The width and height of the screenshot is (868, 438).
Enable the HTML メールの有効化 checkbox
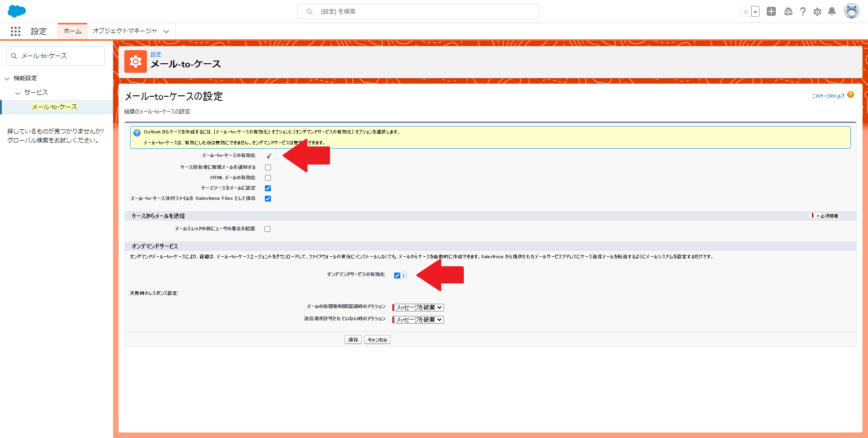coord(268,178)
